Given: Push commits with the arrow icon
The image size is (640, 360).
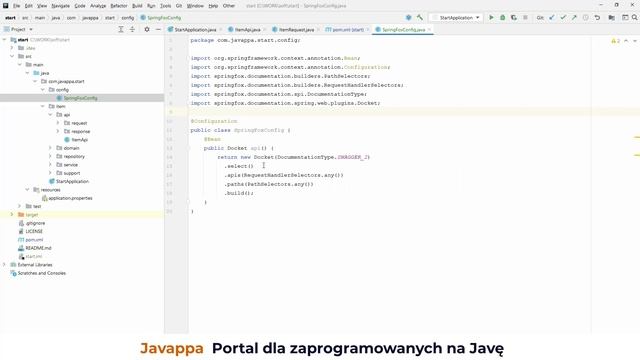Looking at the screenshot, I should 574,18.
